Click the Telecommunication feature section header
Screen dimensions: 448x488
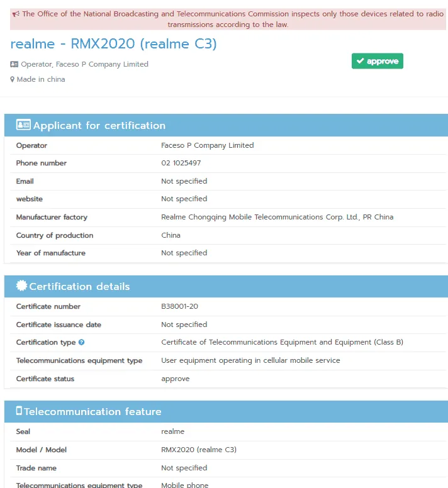[x=226, y=411]
